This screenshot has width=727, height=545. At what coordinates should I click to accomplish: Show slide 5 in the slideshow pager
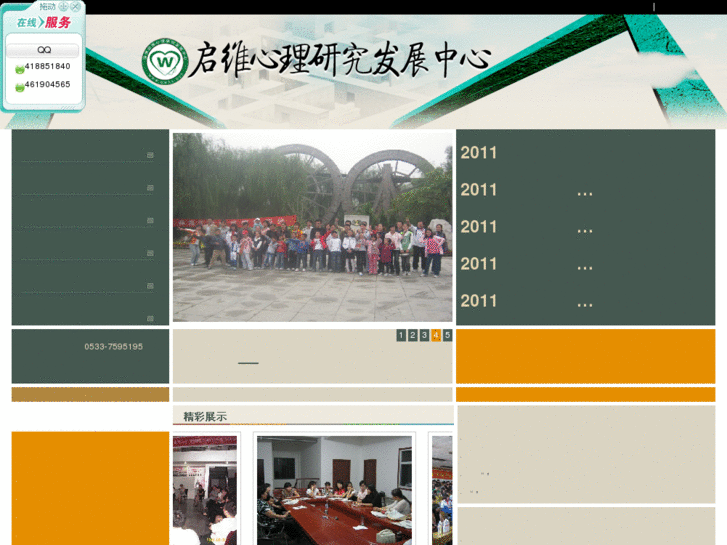click(447, 335)
